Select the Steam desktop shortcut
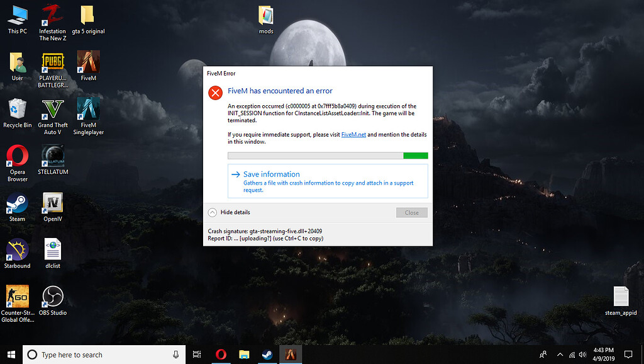The height and width of the screenshot is (364, 644). click(x=17, y=207)
